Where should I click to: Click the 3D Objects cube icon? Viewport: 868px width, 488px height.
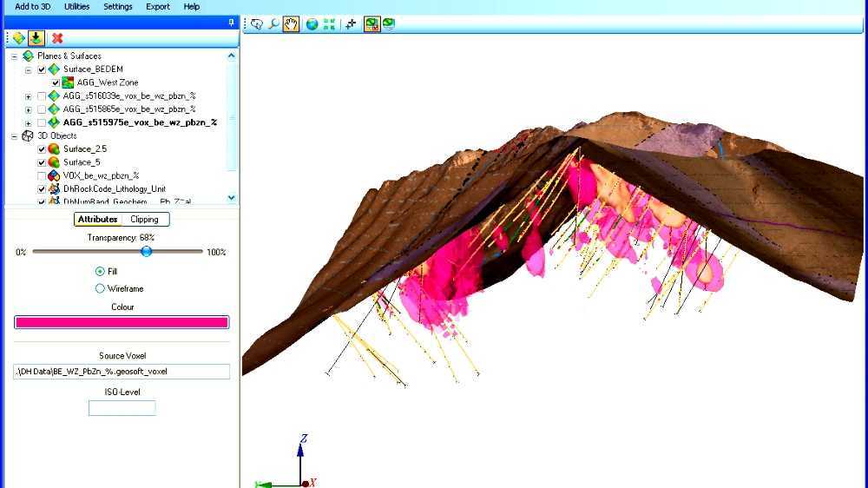[28, 135]
